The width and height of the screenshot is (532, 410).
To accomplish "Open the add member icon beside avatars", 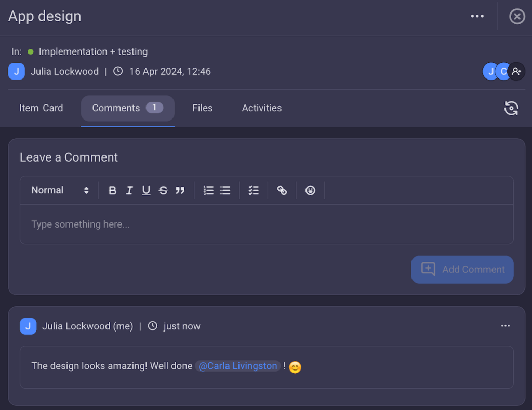I will pyautogui.click(x=516, y=71).
